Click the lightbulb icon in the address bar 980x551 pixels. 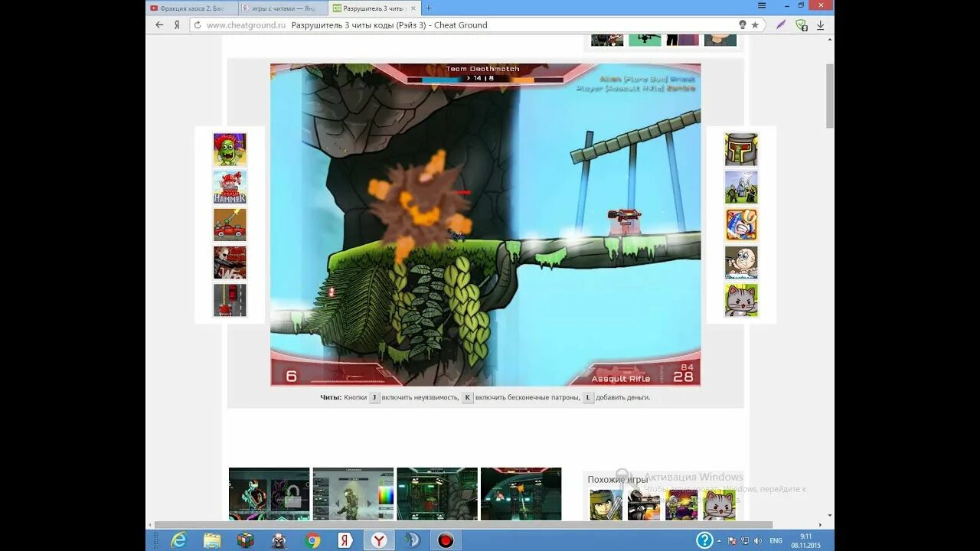click(742, 25)
